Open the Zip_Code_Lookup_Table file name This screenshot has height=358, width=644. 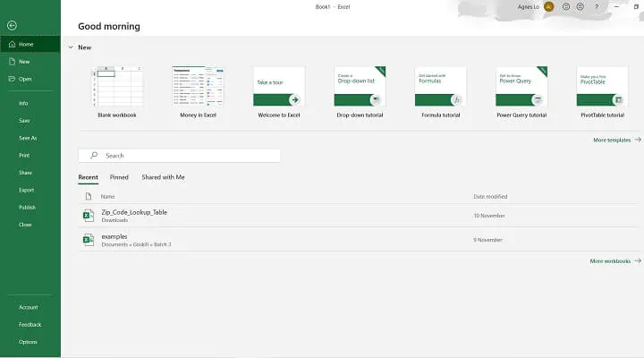[134, 212]
